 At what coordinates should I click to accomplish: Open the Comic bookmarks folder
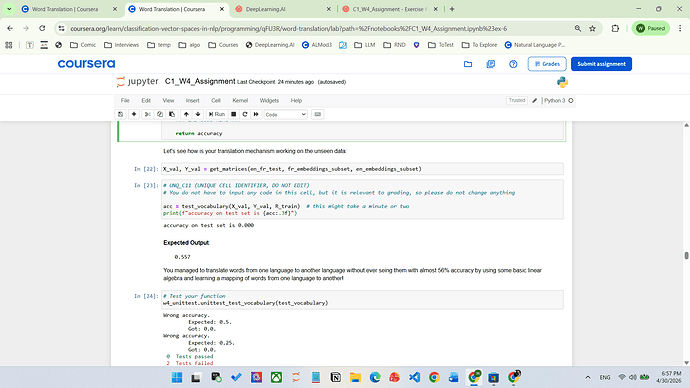click(83, 45)
